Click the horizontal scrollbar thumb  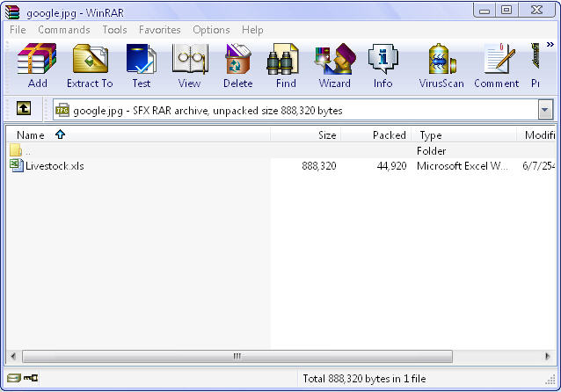coord(237,356)
